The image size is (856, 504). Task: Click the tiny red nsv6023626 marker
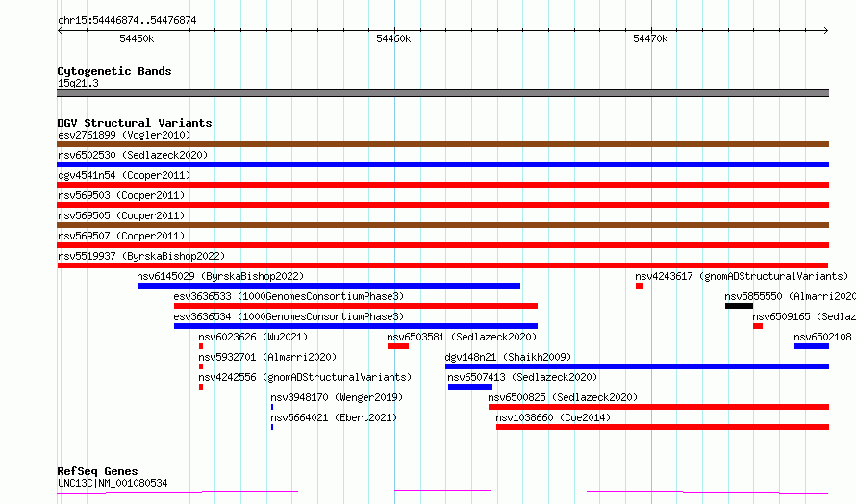[x=201, y=346]
